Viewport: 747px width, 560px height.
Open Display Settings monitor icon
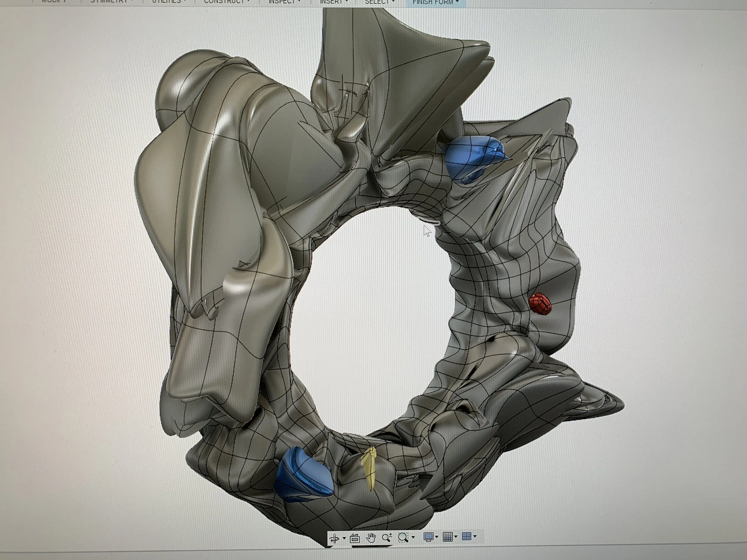[428, 537]
